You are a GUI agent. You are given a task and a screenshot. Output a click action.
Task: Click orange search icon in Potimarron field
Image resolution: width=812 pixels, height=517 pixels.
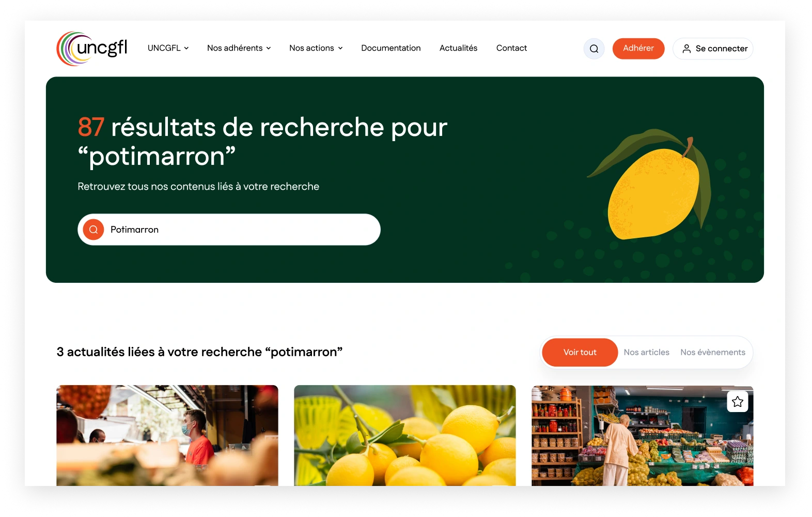[93, 230]
